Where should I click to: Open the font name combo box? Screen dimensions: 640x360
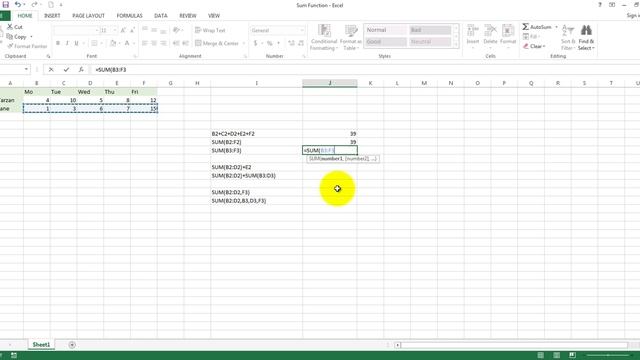(76, 30)
